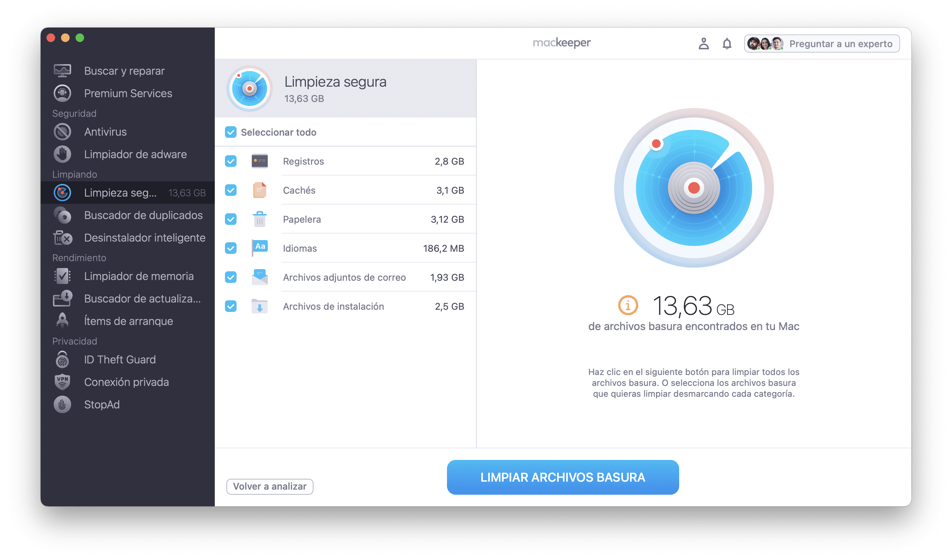952x560 pixels.
Task: Click the Limpieza segura sidebar radar icon
Action: coord(62,193)
